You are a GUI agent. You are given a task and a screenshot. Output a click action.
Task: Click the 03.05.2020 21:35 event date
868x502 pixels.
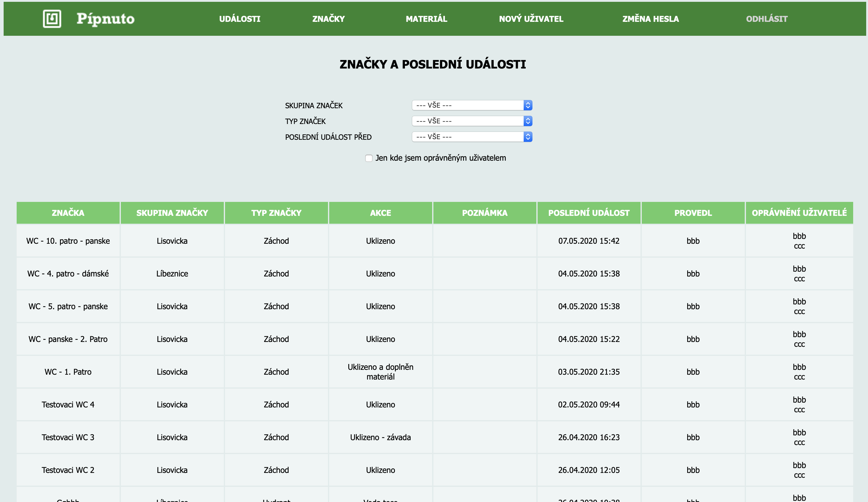pyautogui.click(x=589, y=372)
